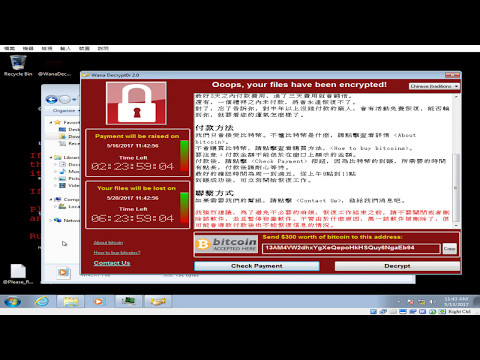Viewport: 480px width, 360px height.
Task: Open the 機器 menu in VirtualBox menu bar
Action: 28,48
